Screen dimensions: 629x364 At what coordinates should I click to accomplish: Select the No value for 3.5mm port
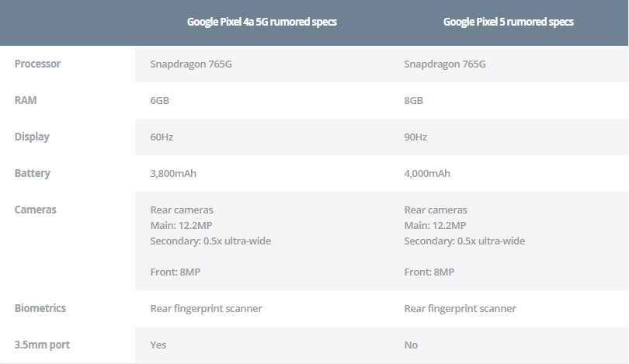[411, 345]
